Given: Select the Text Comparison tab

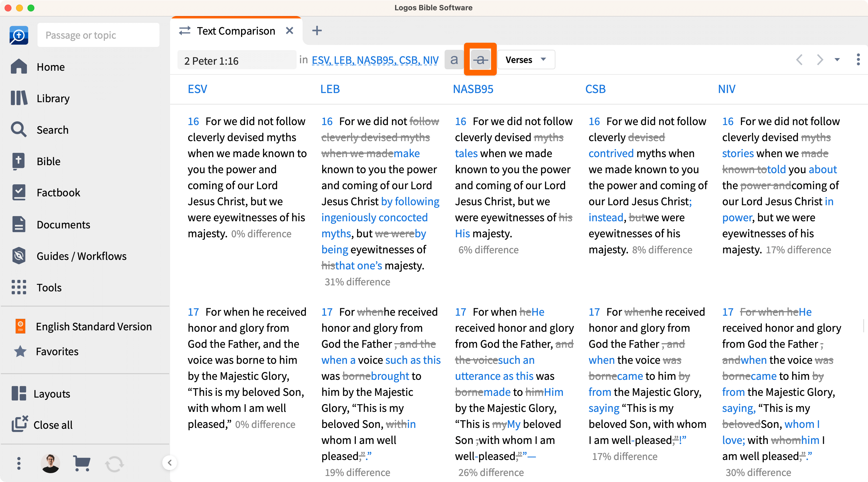Looking at the screenshot, I should click(x=236, y=31).
